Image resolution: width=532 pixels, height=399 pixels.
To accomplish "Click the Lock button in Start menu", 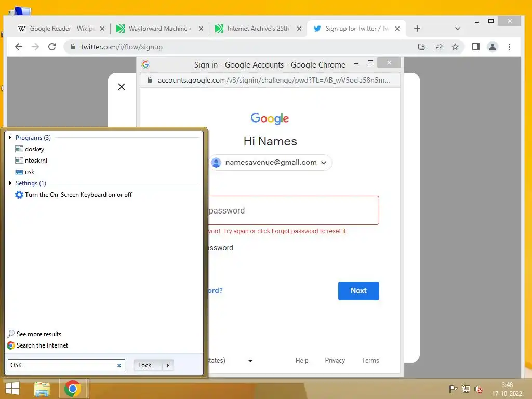I will coord(148,365).
